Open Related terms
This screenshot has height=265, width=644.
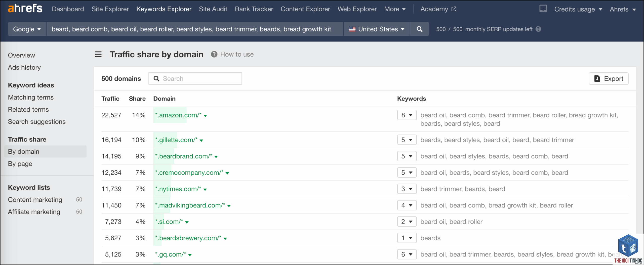pos(28,109)
